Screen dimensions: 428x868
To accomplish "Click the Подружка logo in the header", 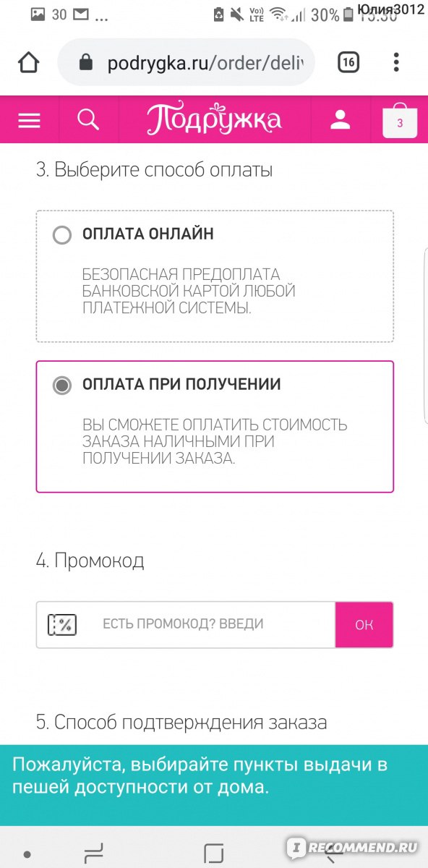I will tap(213, 119).
